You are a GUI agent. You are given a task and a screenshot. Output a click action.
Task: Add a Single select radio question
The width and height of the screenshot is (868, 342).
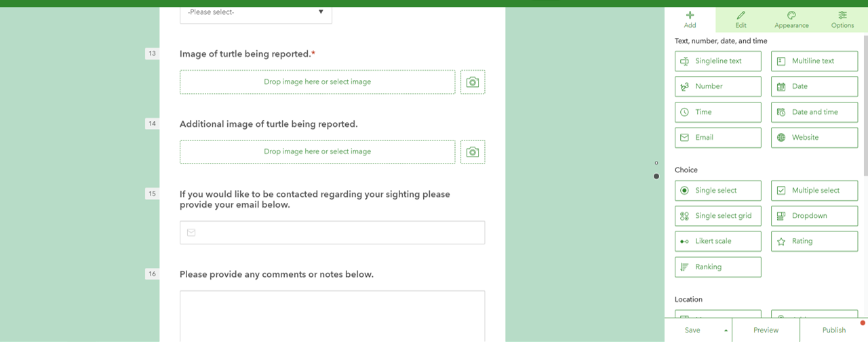pyautogui.click(x=717, y=191)
